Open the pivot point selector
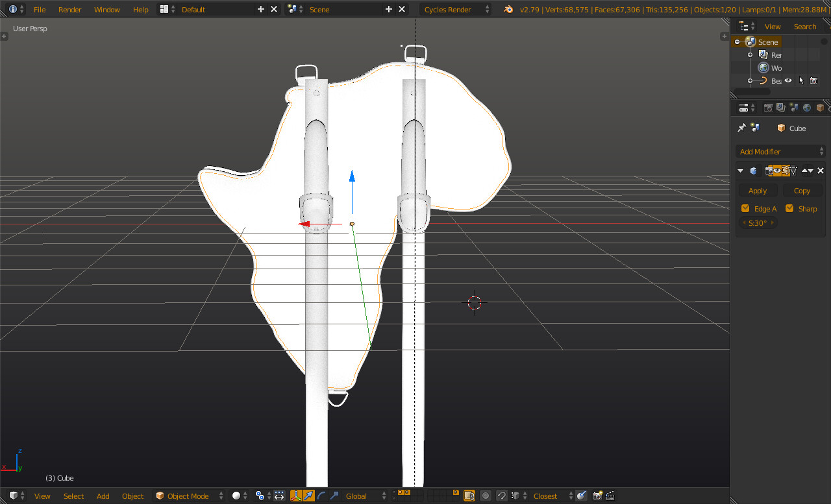This screenshot has width=831, height=504. (262, 496)
